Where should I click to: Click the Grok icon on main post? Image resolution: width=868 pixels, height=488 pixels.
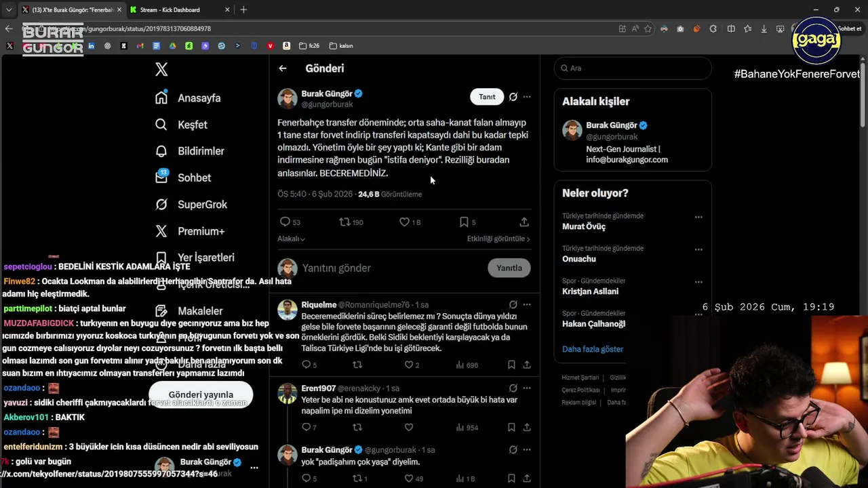[513, 97]
